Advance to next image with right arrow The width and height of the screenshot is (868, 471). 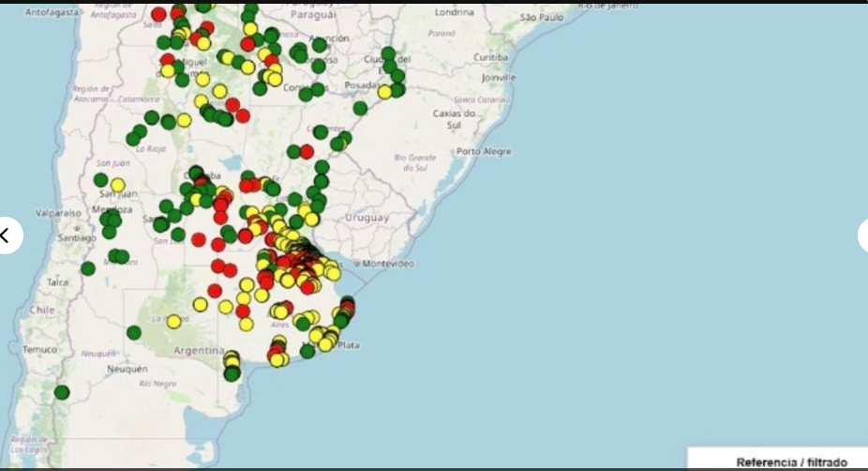(x=863, y=235)
